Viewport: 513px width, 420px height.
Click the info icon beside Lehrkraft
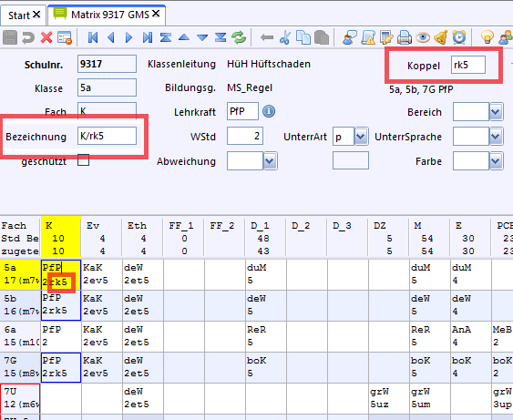tap(269, 111)
